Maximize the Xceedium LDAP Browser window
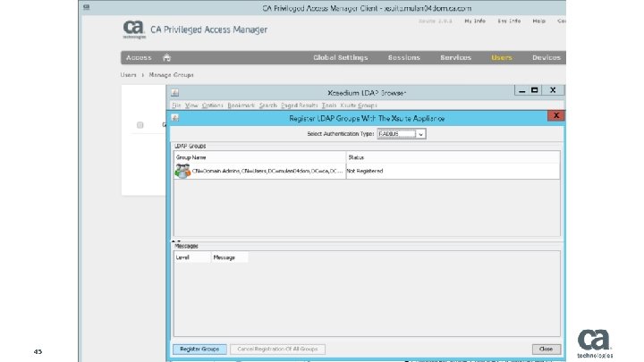The height and width of the screenshot is (362, 644). (x=534, y=90)
